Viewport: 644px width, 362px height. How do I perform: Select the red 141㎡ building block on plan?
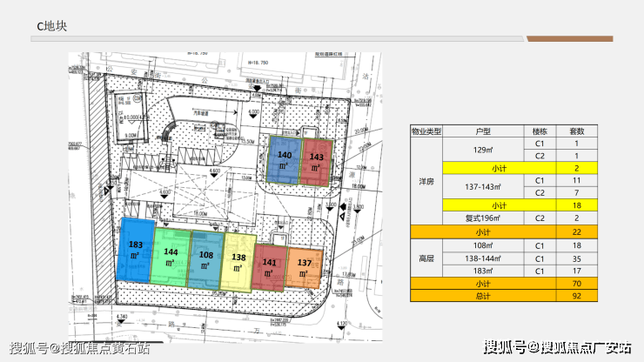coord(269,267)
